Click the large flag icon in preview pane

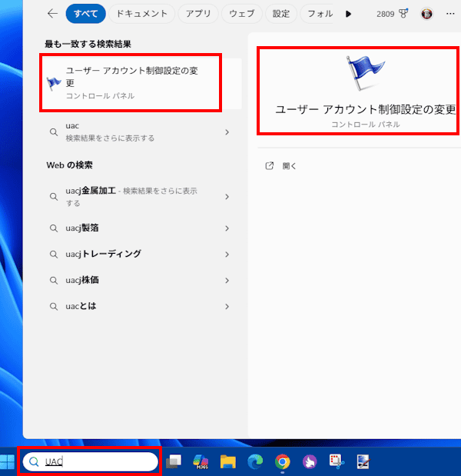[x=365, y=73]
